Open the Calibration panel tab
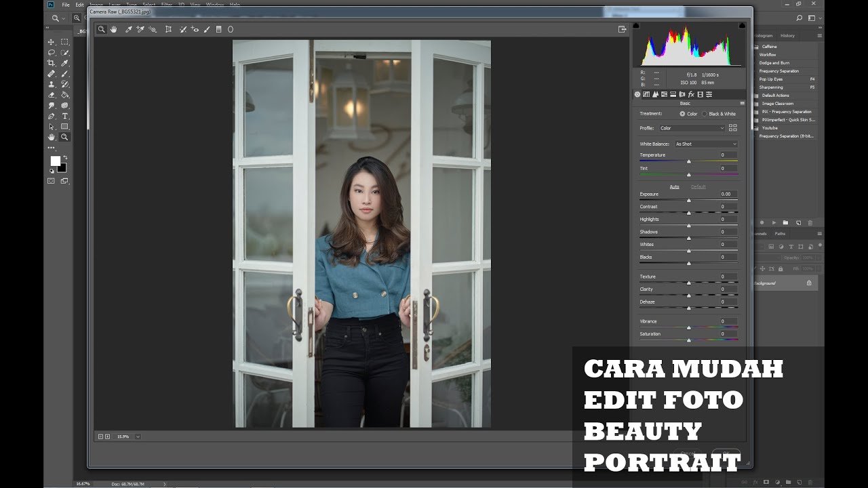Image resolution: width=868 pixels, height=488 pixels. tap(700, 94)
